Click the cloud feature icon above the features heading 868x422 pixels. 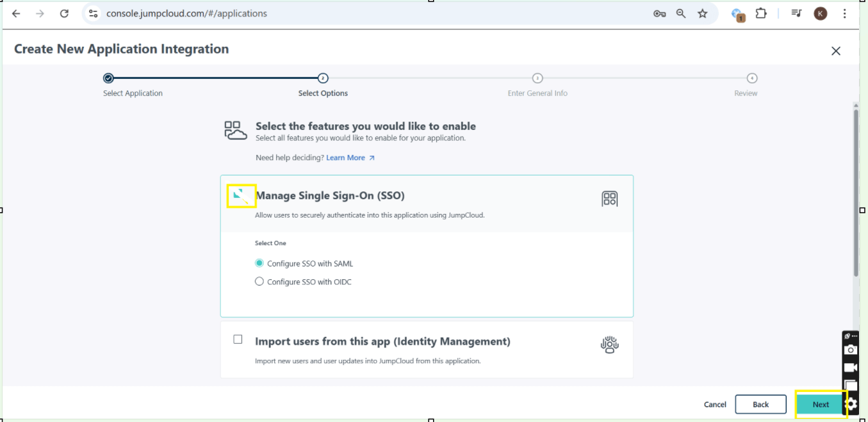235,129
